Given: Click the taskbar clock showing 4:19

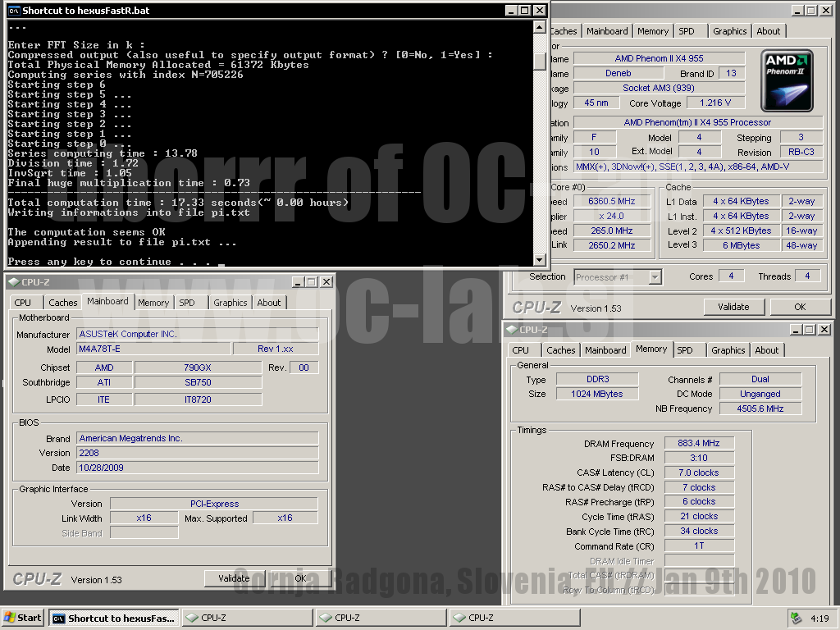Looking at the screenshot, I should click(x=819, y=619).
